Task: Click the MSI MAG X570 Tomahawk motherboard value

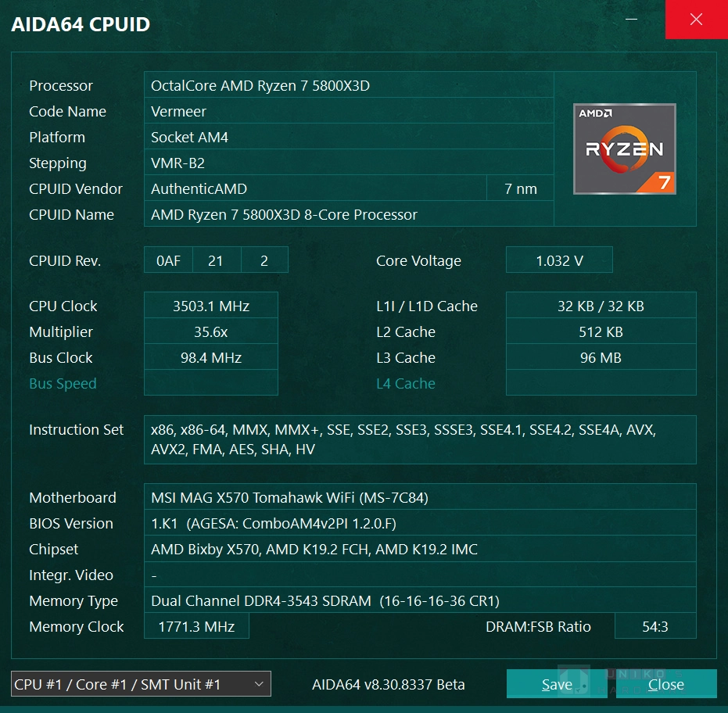Action: point(420,497)
